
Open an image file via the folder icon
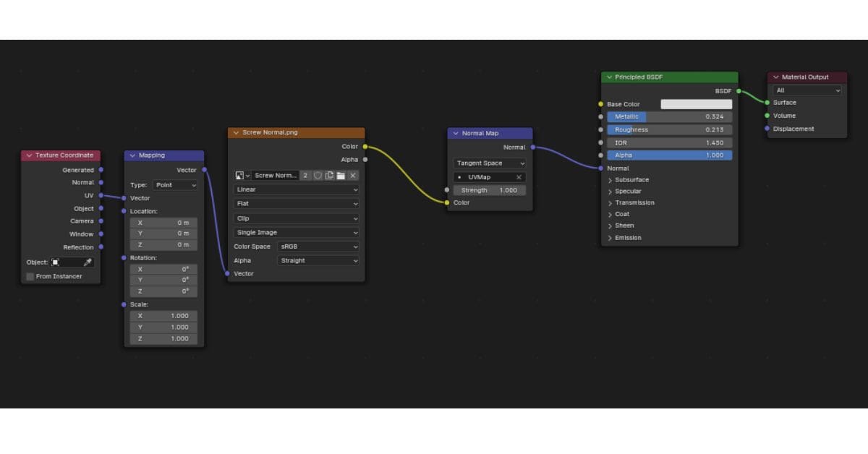[x=341, y=175]
